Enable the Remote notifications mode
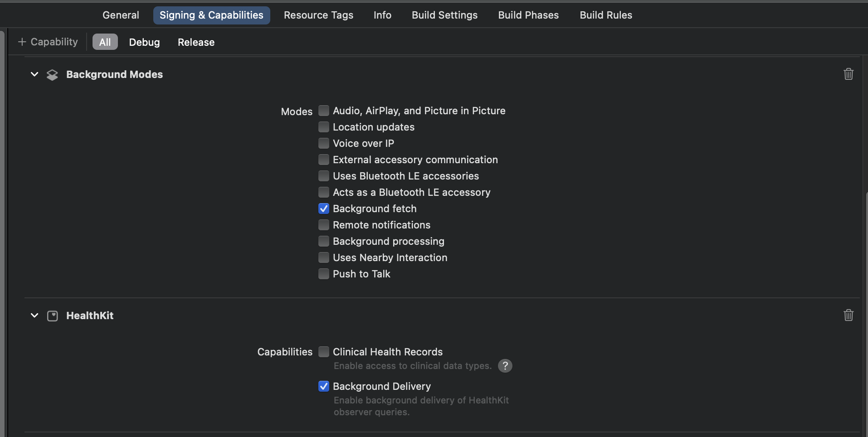The width and height of the screenshot is (868, 437). tap(323, 225)
